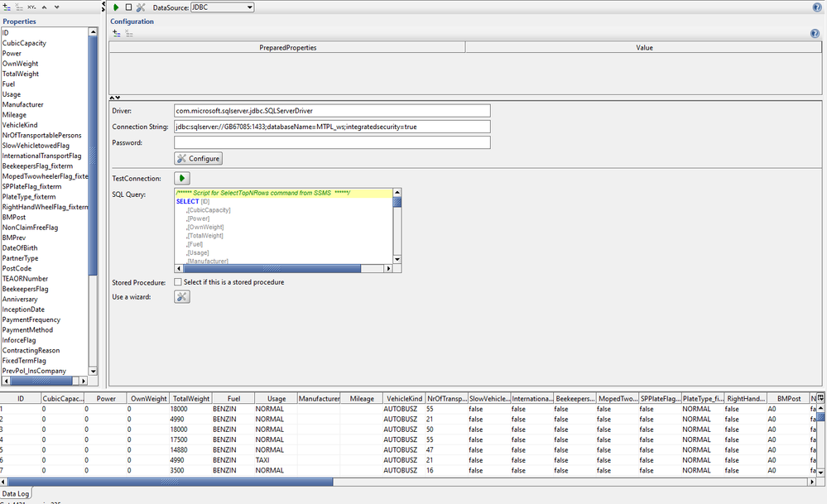Open datasource settings wrench icon in top toolbar
Screen dimensions: 827x504
[141, 7]
